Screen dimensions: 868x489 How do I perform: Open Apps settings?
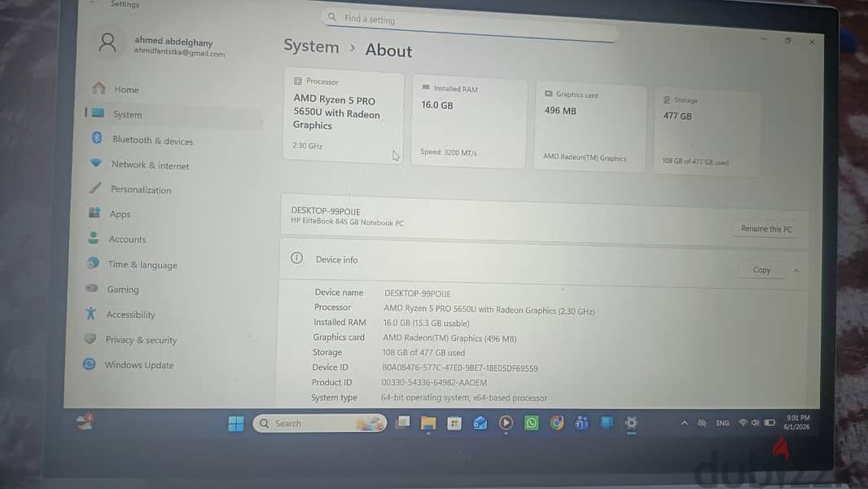coord(120,214)
